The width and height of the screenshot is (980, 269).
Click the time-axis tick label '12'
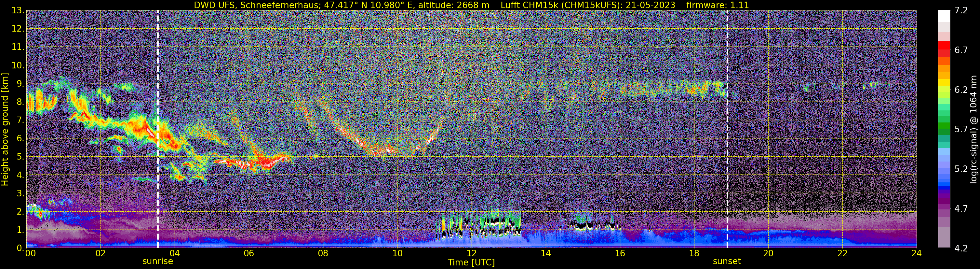(471, 253)
